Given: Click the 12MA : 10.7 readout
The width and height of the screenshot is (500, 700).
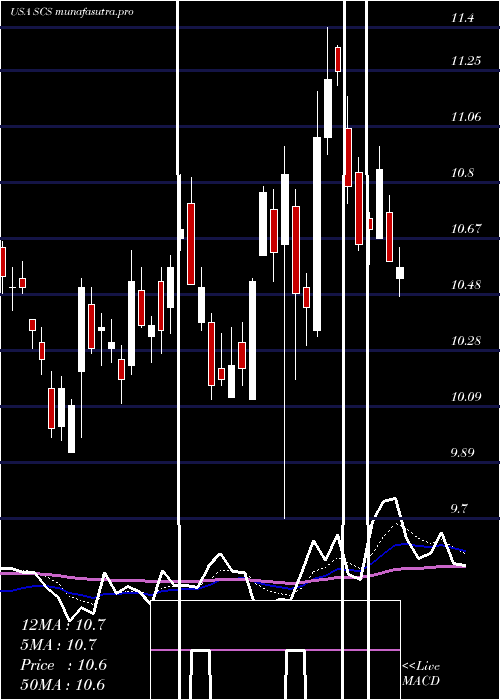Looking at the screenshot, I should click(x=63, y=625).
